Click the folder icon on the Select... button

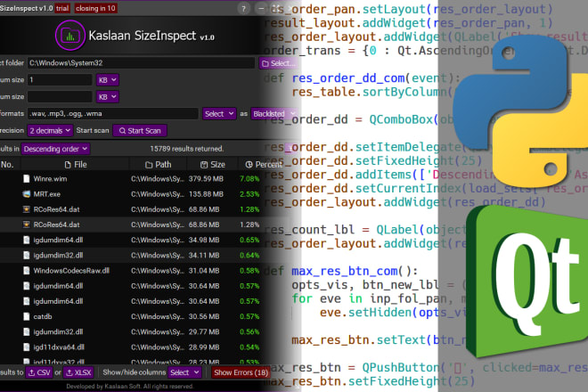click(x=265, y=63)
